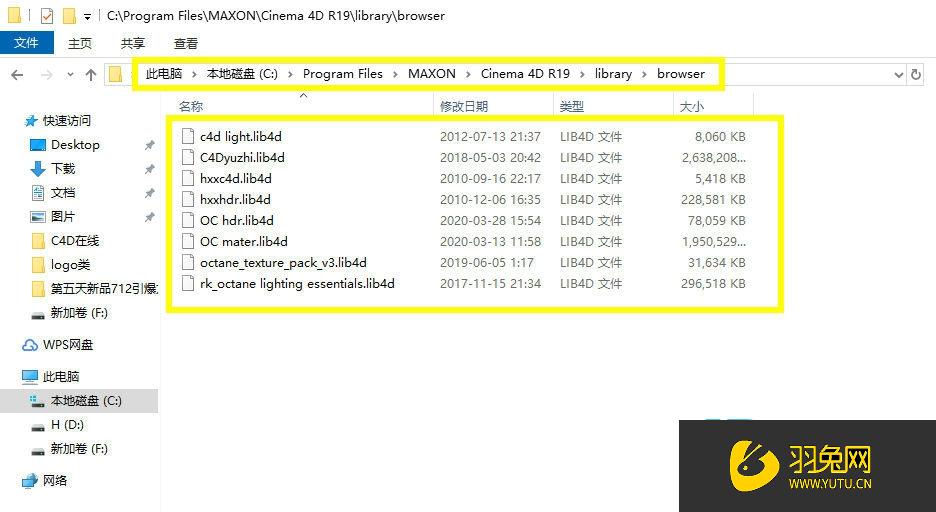
Task: Click properties checkmark icon in title bar
Action: tap(47, 16)
